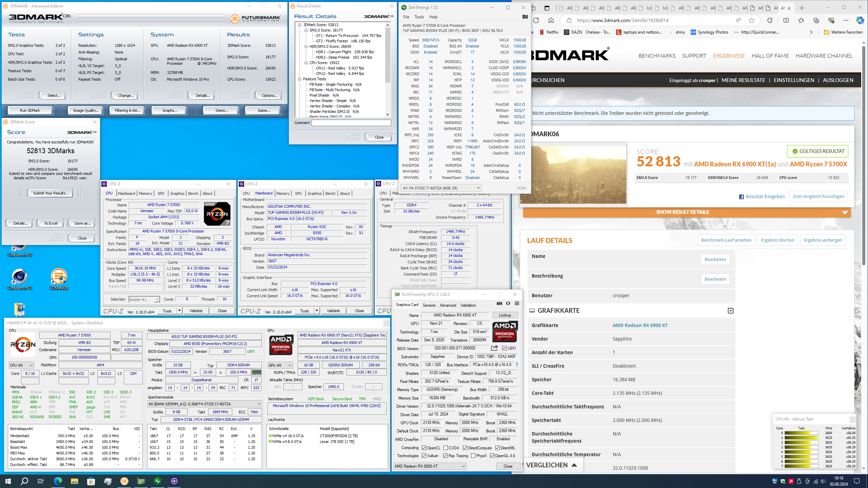Image resolution: width=868 pixels, height=488 pixels.
Task: Toggle OpenCL checkbox in GPU-Z
Action: [x=424, y=448]
